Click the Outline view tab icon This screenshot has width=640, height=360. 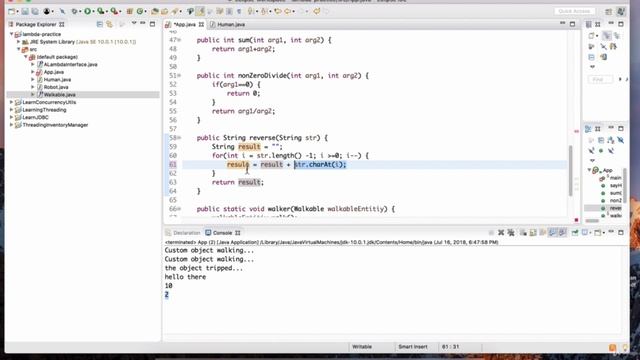coord(588,129)
